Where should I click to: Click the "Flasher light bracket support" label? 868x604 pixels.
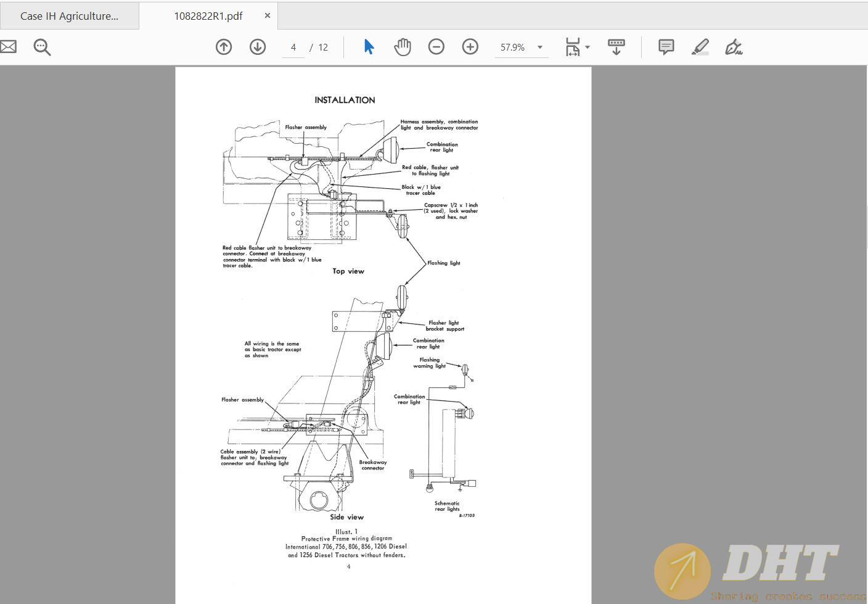444,326
